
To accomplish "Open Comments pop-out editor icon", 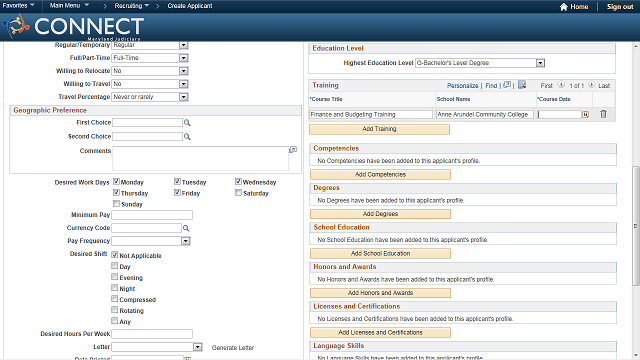I will 293,150.
